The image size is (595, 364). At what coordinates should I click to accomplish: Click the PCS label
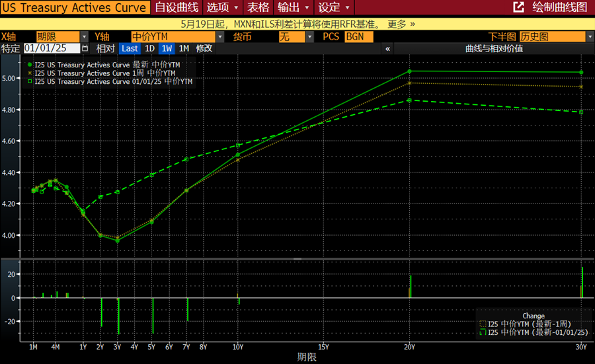pos(331,37)
